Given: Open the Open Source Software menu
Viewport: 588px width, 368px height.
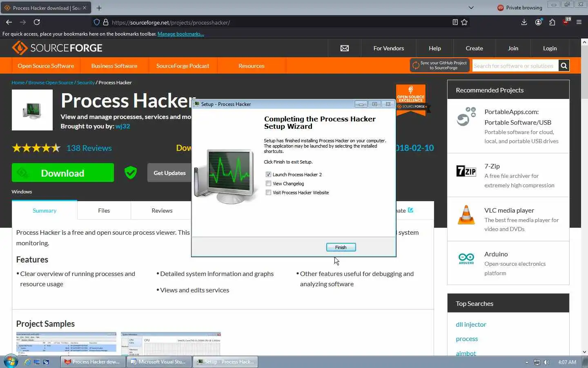Looking at the screenshot, I should coord(46,66).
